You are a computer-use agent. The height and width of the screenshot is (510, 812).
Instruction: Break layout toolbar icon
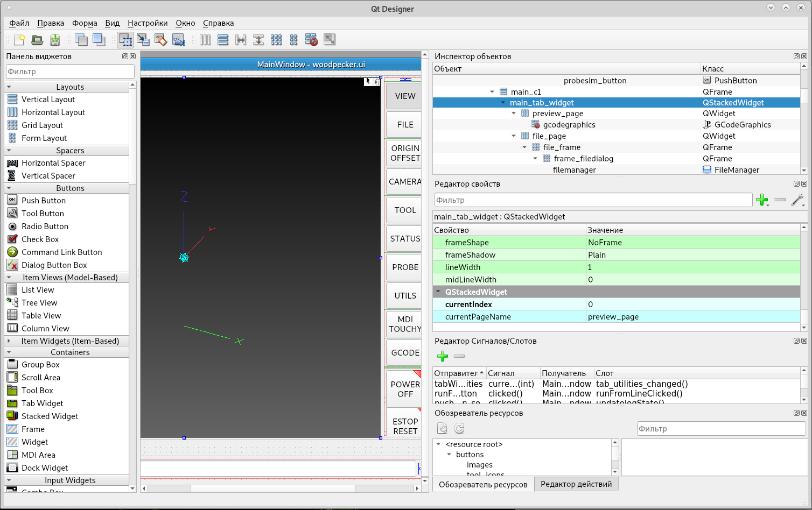tap(311, 39)
